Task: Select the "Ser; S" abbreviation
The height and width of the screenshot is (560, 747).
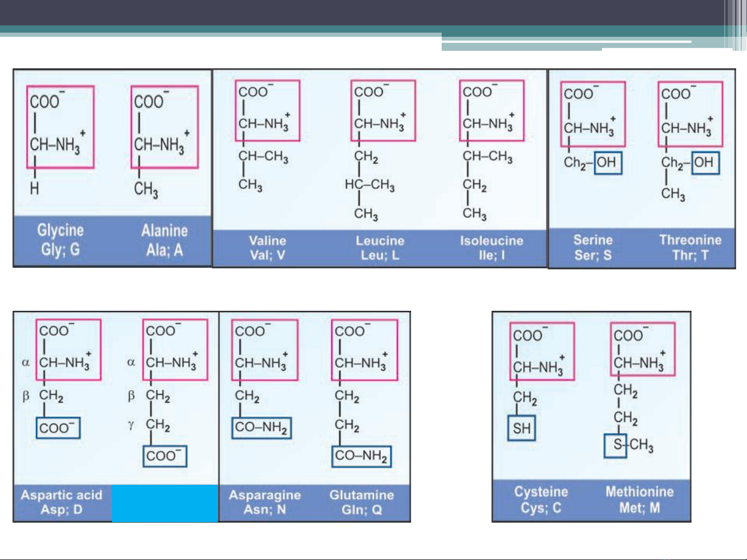Action: click(593, 255)
